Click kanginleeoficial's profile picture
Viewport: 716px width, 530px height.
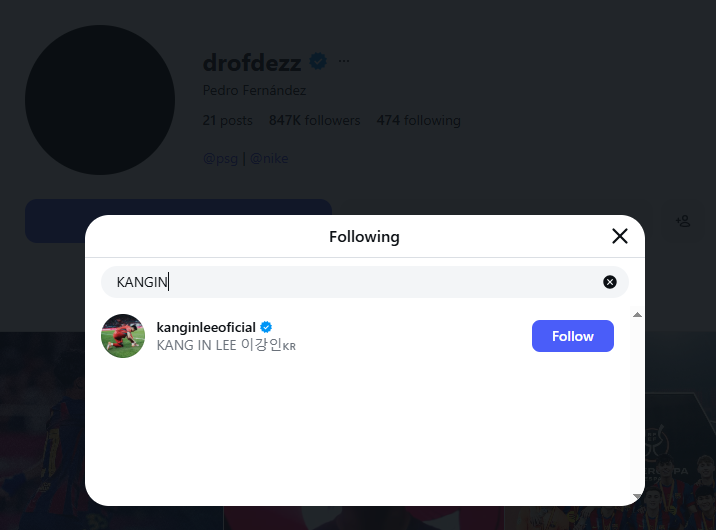click(x=123, y=336)
